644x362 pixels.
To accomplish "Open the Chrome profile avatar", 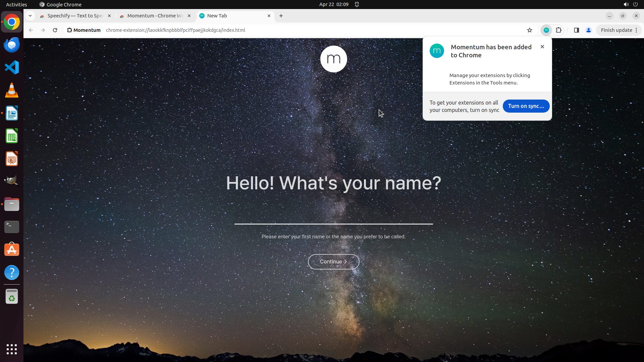I will tap(589, 30).
